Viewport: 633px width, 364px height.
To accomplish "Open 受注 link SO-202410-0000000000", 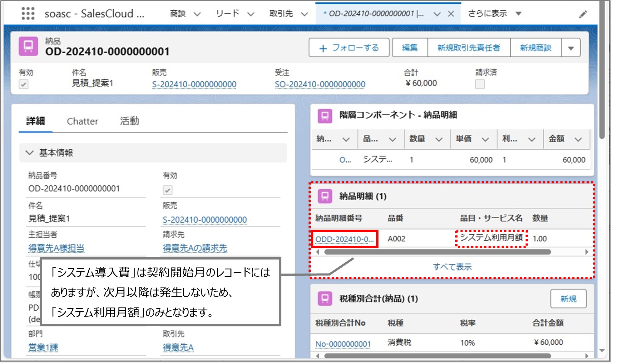I will 320,85.
